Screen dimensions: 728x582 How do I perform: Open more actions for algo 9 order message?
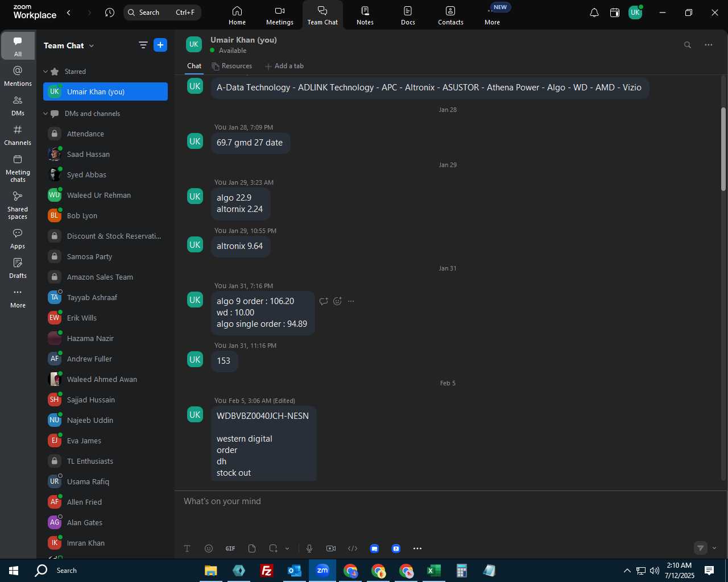(x=351, y=301)
